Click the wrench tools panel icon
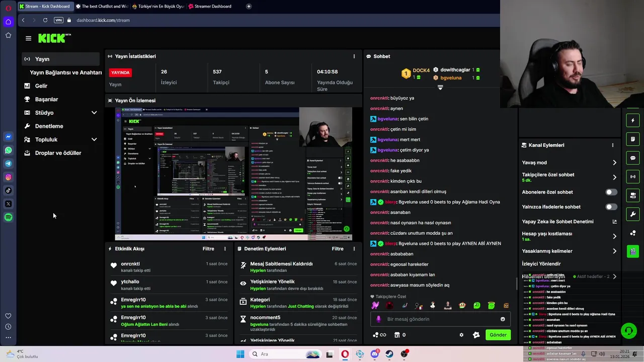The image size is (644, 362). tap(633, 214)
